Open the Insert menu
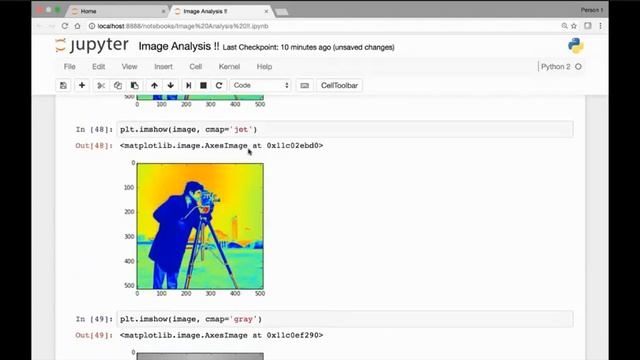The height and width of the screenshot is (360, 640). [x=163, y=67]
